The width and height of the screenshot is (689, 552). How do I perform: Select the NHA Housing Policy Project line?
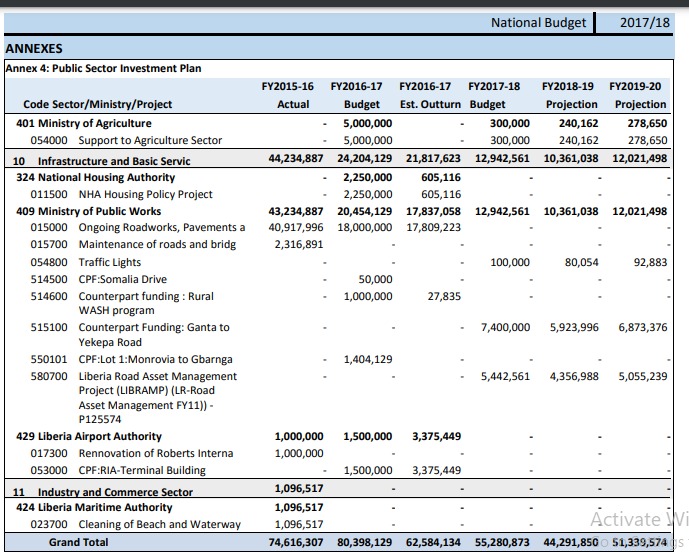pyautogui.click(x=145, y=194)
